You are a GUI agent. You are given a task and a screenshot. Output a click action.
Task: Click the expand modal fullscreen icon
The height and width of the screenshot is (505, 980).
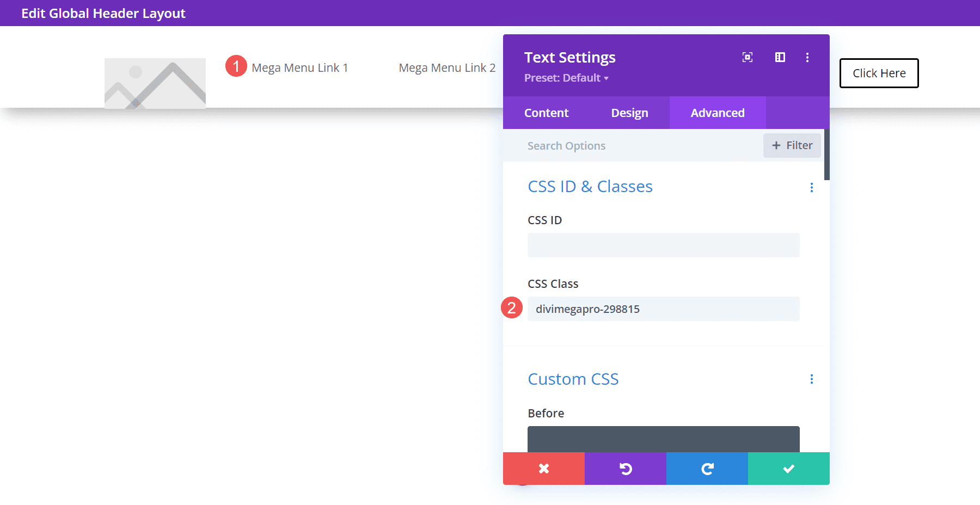click(x=748, y=57)
